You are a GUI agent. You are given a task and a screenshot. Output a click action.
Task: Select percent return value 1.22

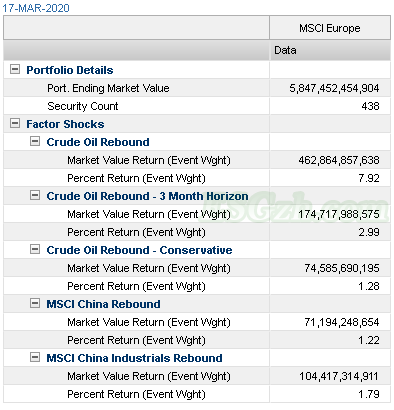[369, 340]
